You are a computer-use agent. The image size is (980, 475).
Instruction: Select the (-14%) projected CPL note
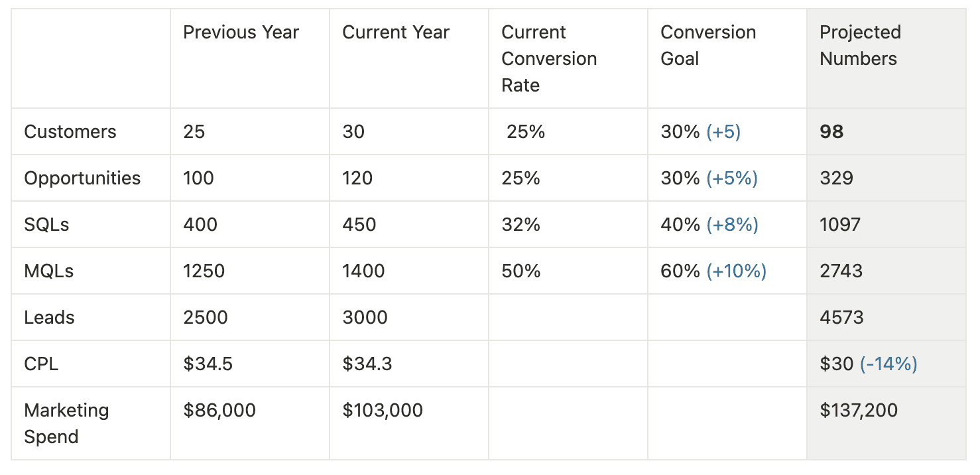pyautogui.click(x=888, y=364)
